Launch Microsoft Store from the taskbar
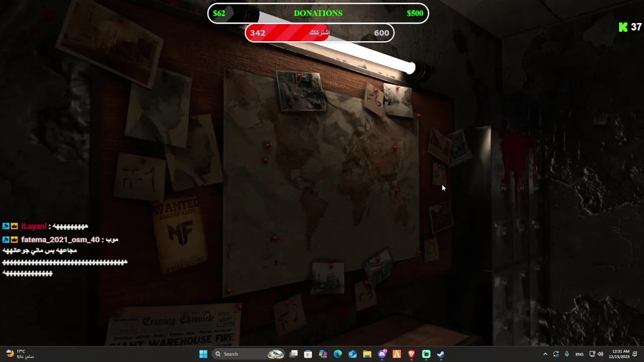This screenshot has width=644, height=362. 308,354
